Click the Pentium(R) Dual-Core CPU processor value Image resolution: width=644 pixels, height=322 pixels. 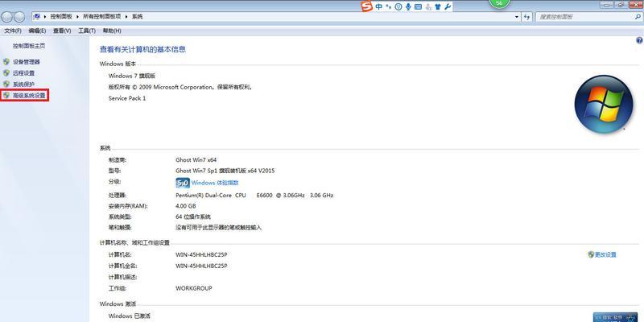tap(254, 195)
